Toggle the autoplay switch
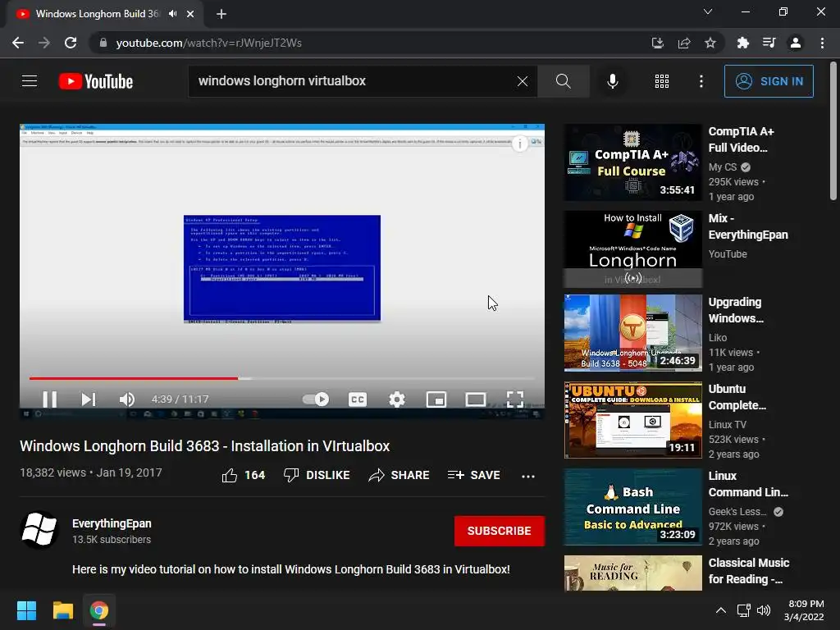Viewport: 840px width, 630px height. point(316,399)
